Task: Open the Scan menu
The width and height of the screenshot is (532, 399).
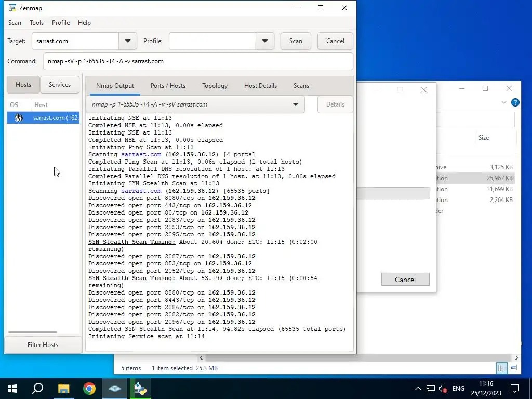Action: [x=15, y=23]
